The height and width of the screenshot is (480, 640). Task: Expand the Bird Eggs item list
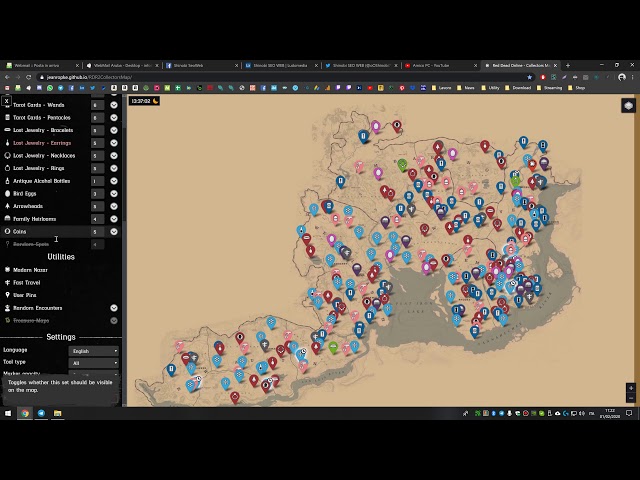click(x=114, y=194)
